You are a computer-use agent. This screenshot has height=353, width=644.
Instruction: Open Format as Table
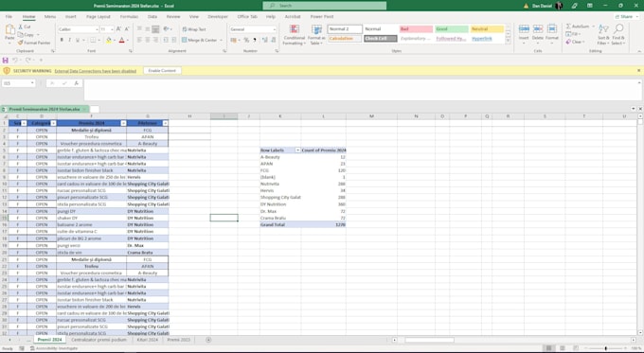pos(316,34)
